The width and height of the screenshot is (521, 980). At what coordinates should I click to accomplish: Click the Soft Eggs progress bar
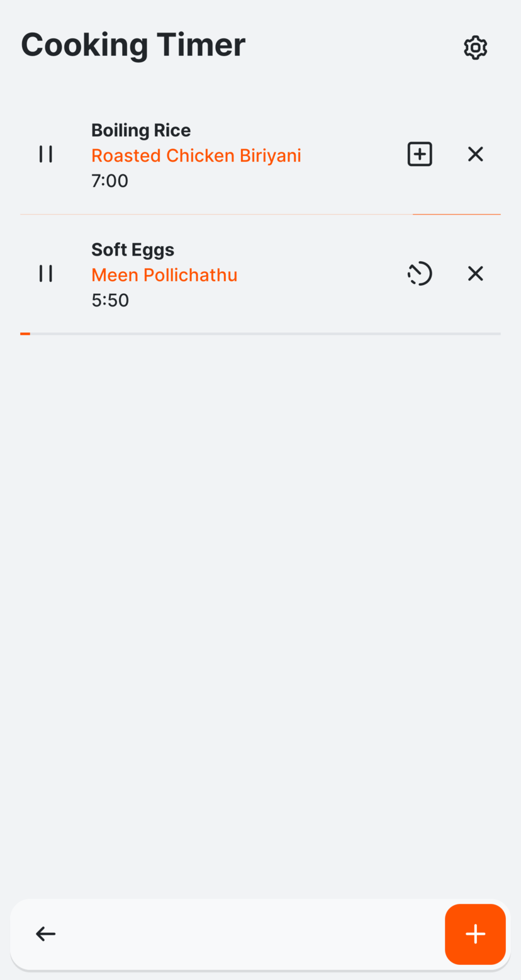(x=260, y=334)
